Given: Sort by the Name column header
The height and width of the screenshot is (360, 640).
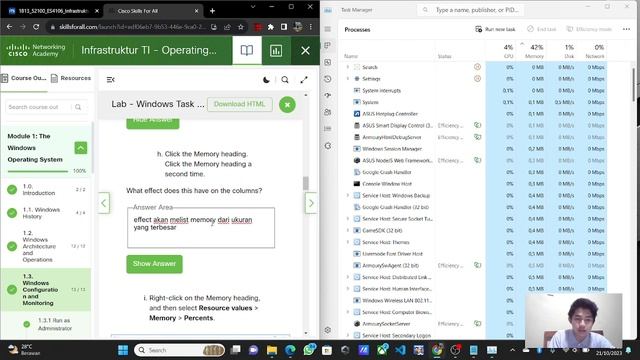Looking at the screenshot, I should (351, 56).
